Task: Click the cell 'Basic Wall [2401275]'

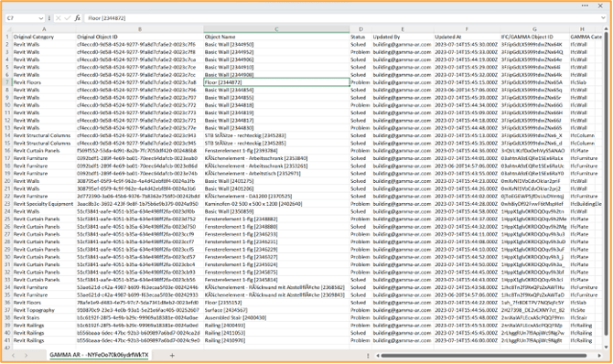Action: pyautogui.click(x=276, y=181)
